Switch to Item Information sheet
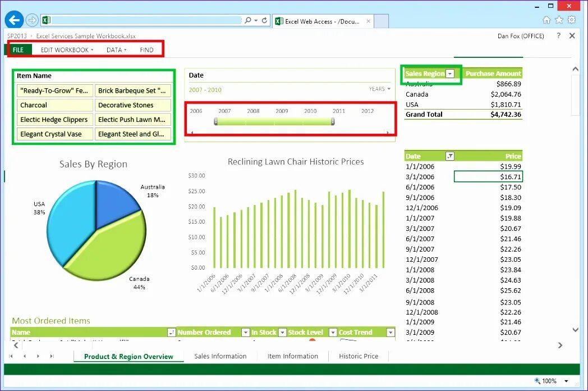This screenshot has width=588, height=391. [292, 356]
